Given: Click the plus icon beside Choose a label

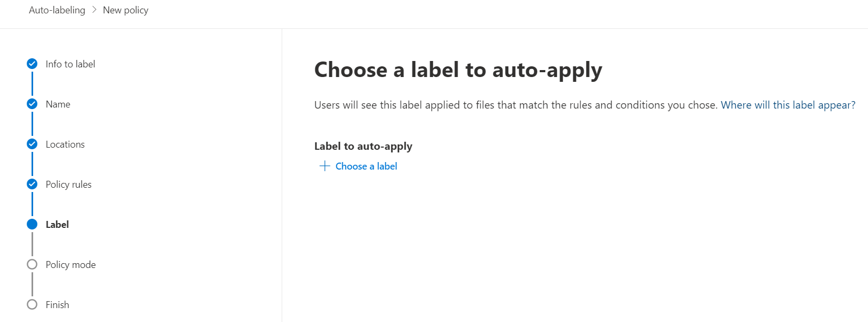Looking at the screenshot, I should coord(324,166).
